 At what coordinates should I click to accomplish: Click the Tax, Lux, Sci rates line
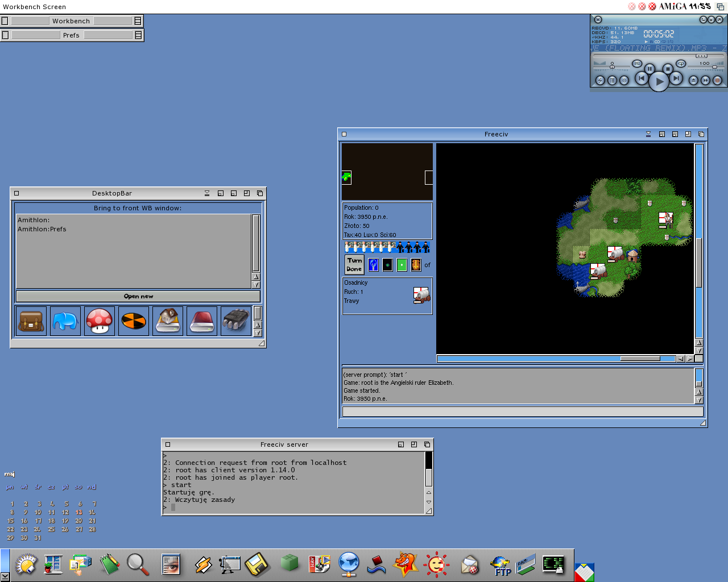click(370, 235)
